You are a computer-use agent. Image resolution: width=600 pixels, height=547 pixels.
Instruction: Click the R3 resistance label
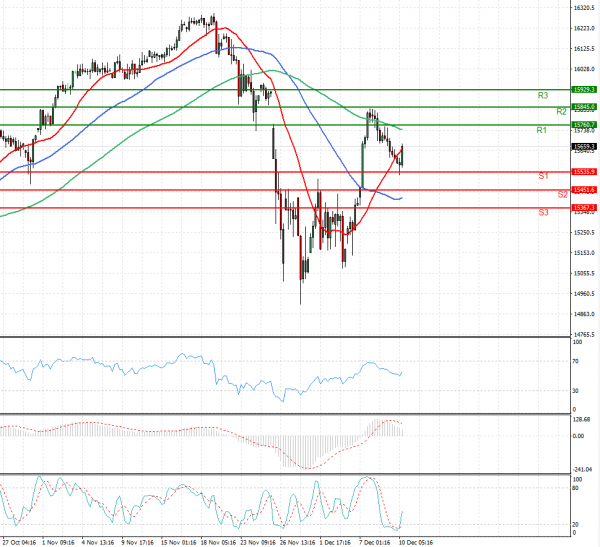[x=543, y=95]
